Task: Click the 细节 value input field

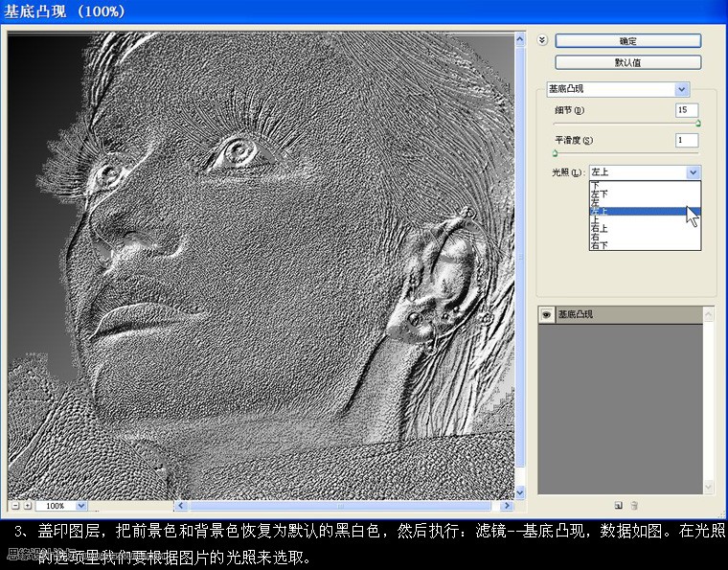Action: pyautogui.click(x=686, y=110)
